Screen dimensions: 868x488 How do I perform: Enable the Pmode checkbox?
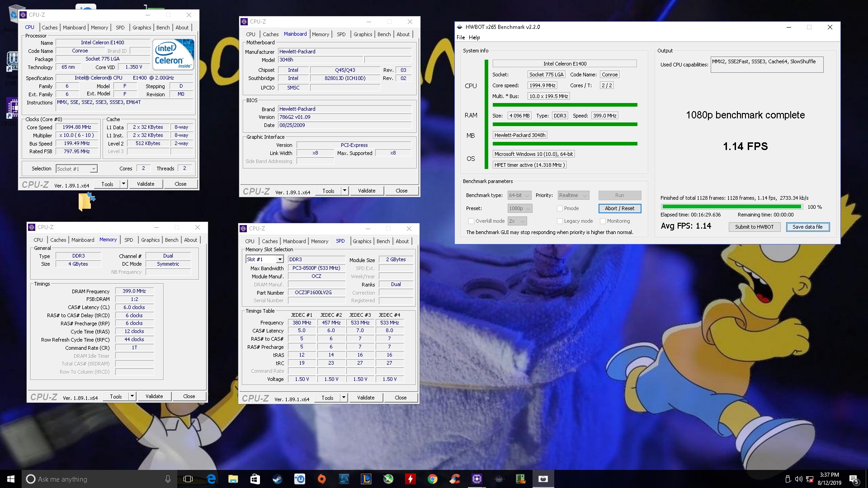coord(560,208)
